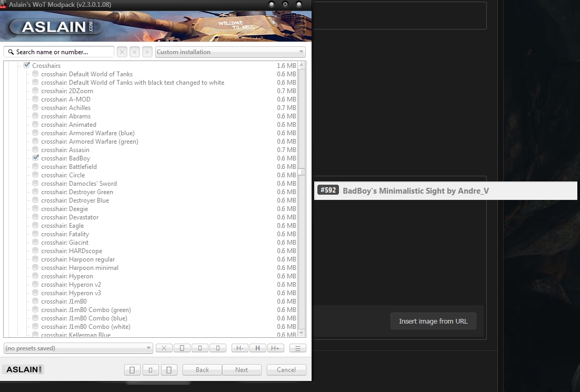Select crosshair: HARDscope radio button
Image resolution: width=580 pixels, height=392 pixels.
pos(35,251)
